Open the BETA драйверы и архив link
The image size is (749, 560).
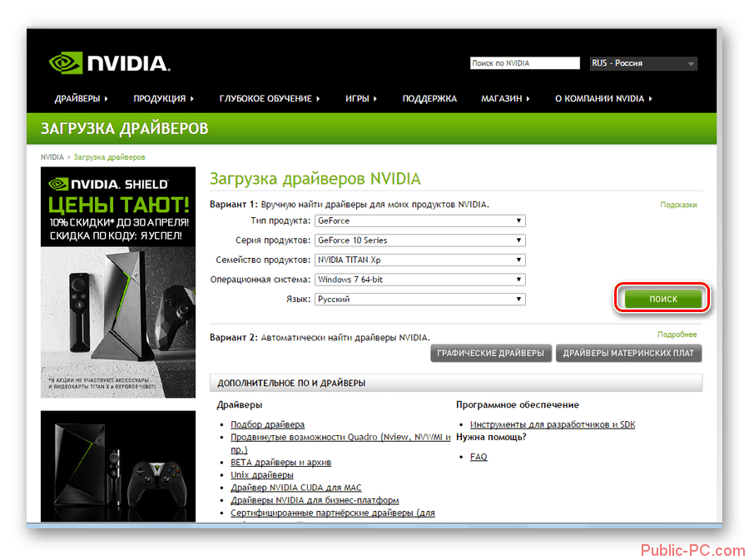click(x=280, y=462)
